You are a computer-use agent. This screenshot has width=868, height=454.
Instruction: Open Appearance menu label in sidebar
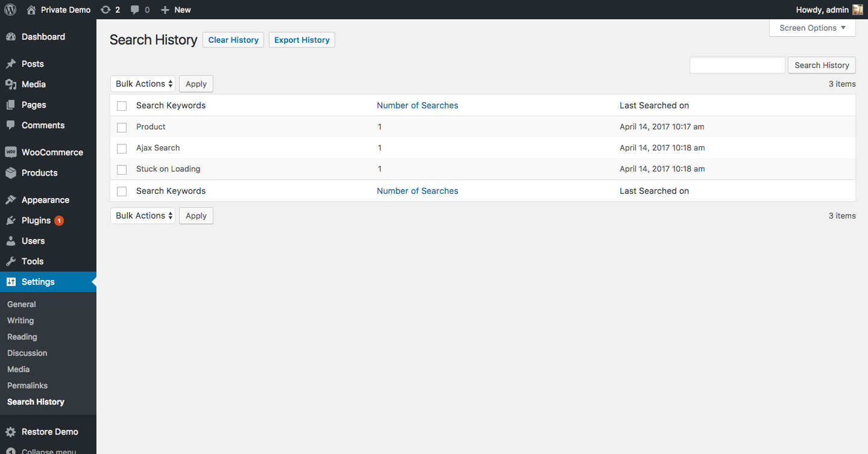45,200
